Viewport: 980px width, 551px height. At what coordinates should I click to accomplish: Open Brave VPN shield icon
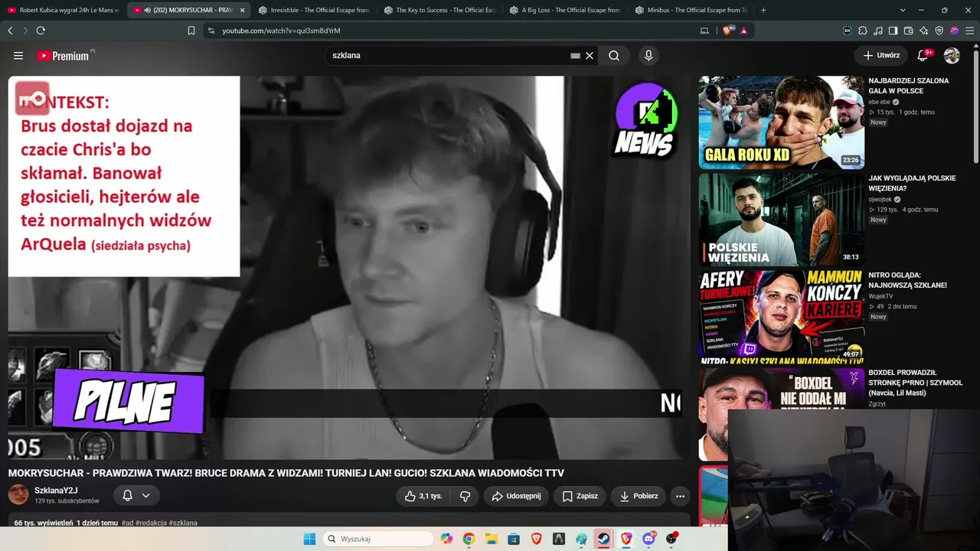pos(939,31)
